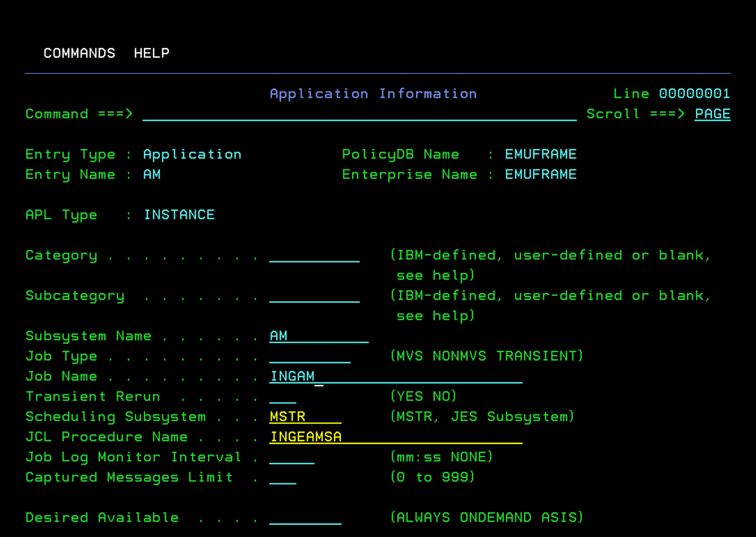Click the PolicyDB Name value EMUFRAME
Screen dimensions: 756x537
pos(540,154)
